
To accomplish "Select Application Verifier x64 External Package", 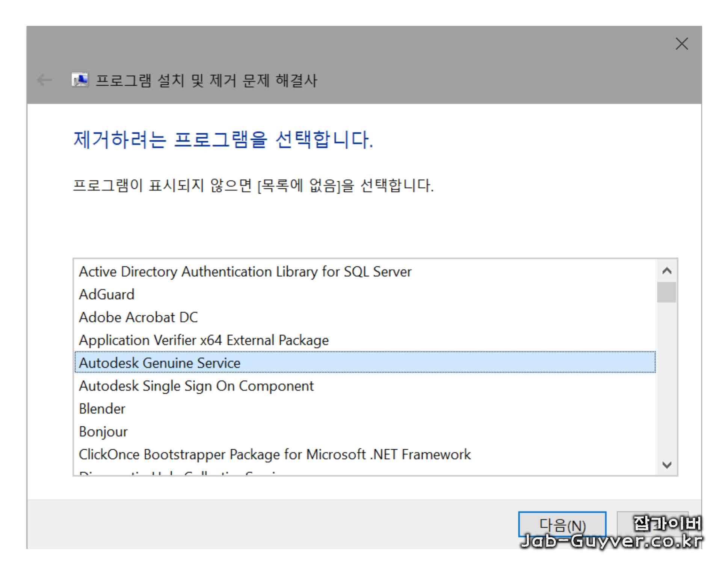I will click(x=203, y=340).
